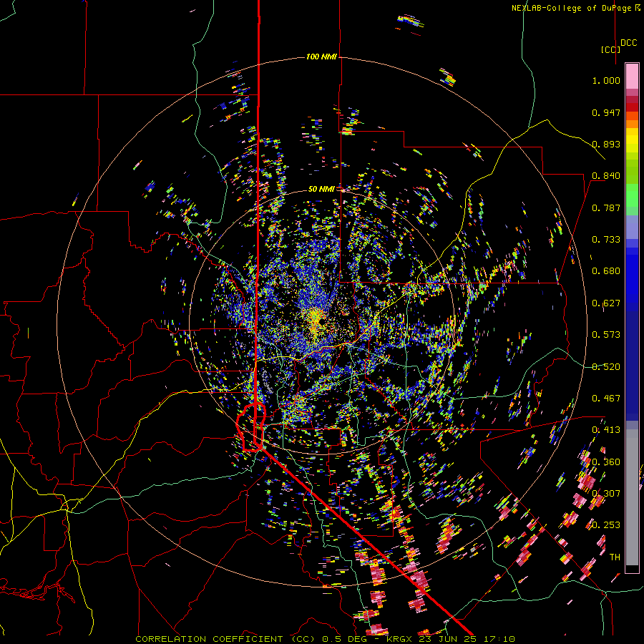
Task: Click the DCC label above the color scale
Action: tap(629, 43)
